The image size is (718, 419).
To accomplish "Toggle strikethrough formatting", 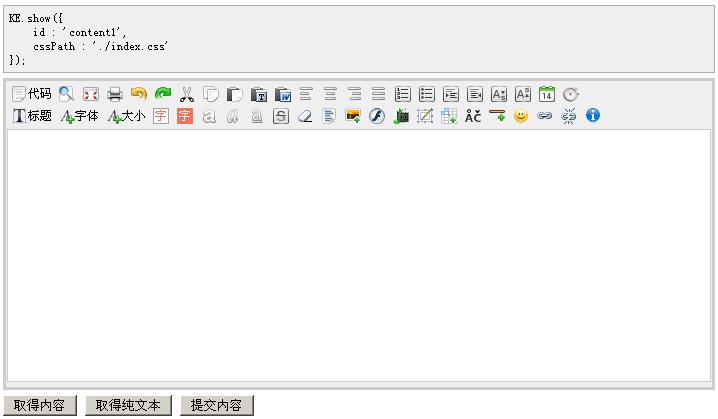I will click(x=281, y=116).
